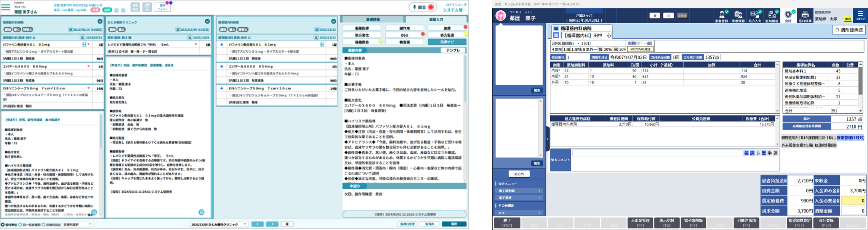Viewport: 868px width, 230px height.
Task: Open the 窓口帳票 printer icon
Action: tap(804, 16)
